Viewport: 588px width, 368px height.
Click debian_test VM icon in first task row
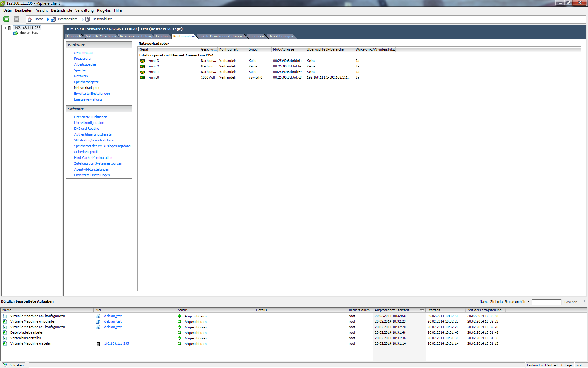pyautogui.click(x=98, y=316)
